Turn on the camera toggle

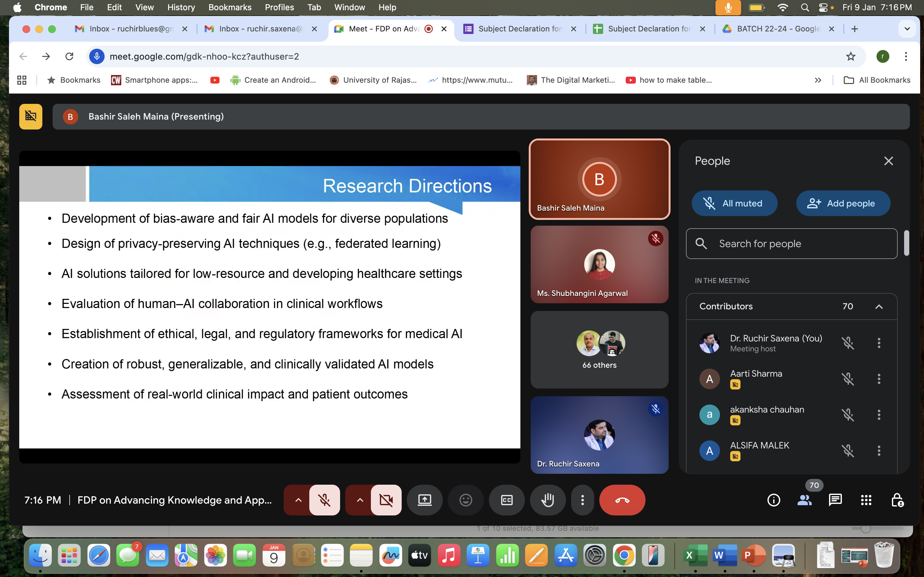[386, 500]
